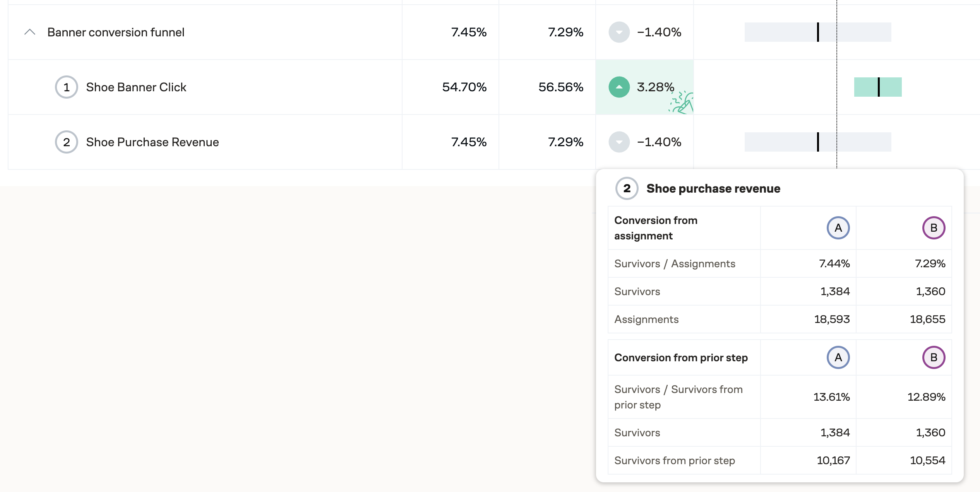Screen dimensions: 980x492
Task: Click step 1 circle beside Shoe Banner Click
Action: (67, 87)
